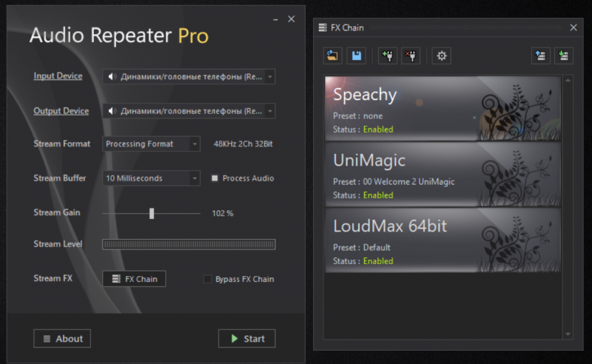592x364 pixels.
Task: Select the LoudMax 64bit plugin entry
Action: point(443,240)
